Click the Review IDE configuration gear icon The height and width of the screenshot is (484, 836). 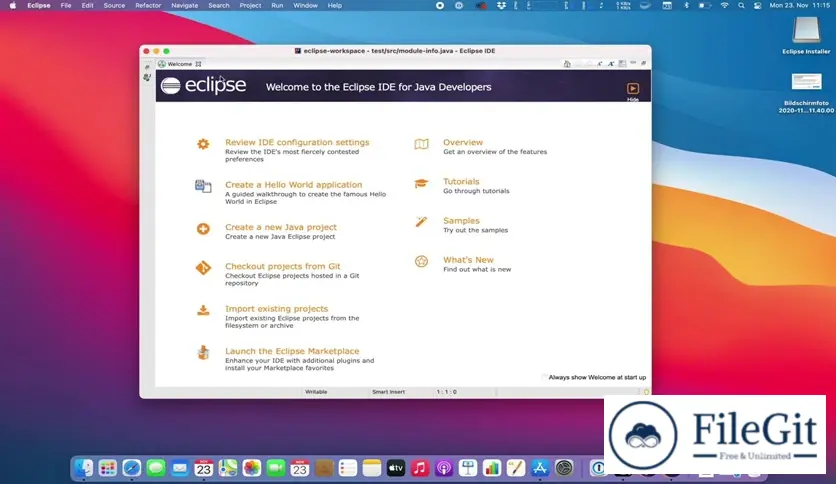pos(203,144)
